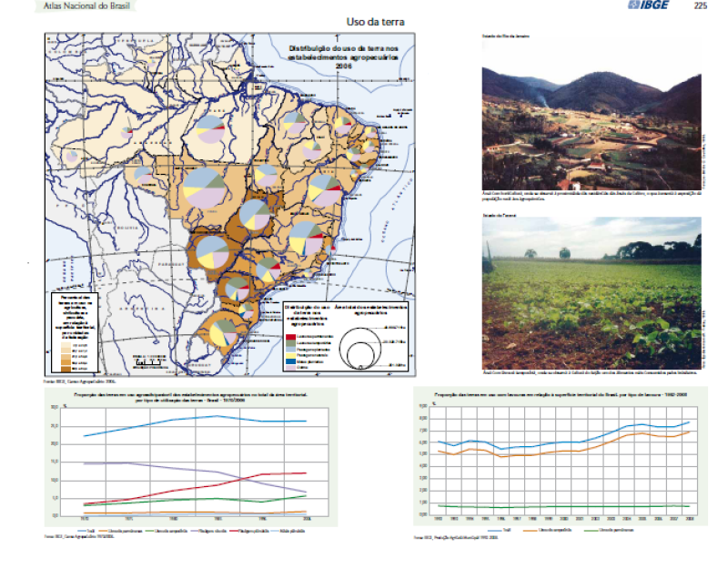Click the lightest cream choropleth legend swatch
Screen dimensions: 728x569
(x=66, y=346)
